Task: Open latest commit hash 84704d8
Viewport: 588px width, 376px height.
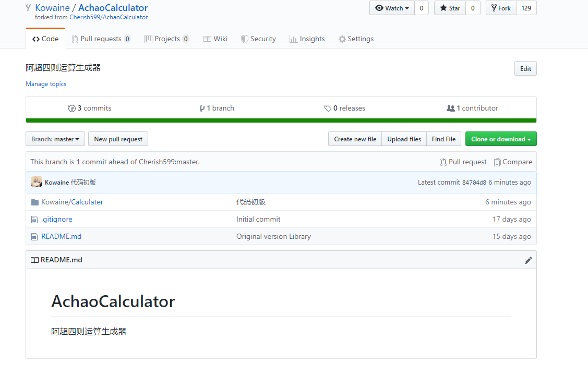Action: pos(474,183)
